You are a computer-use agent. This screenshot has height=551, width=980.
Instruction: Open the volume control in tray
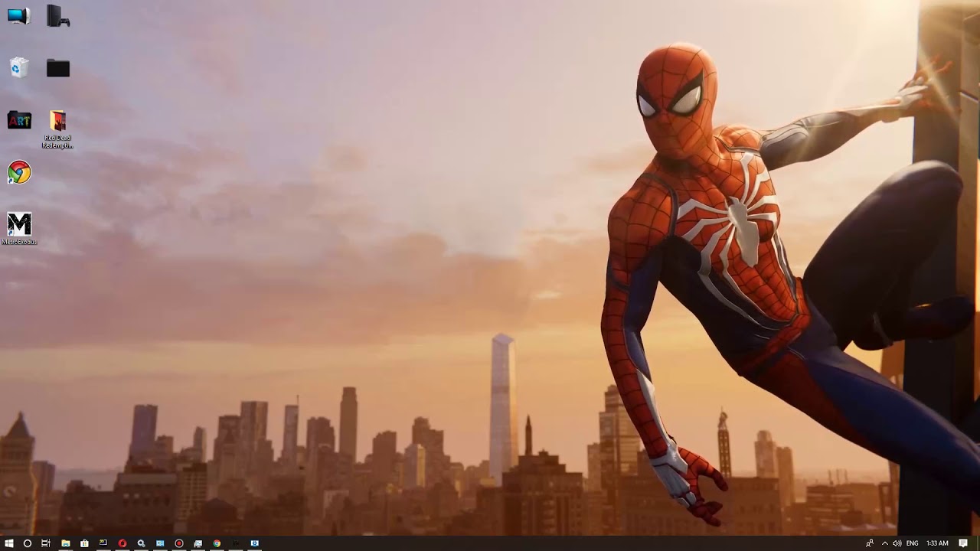[x=897, y=543]
